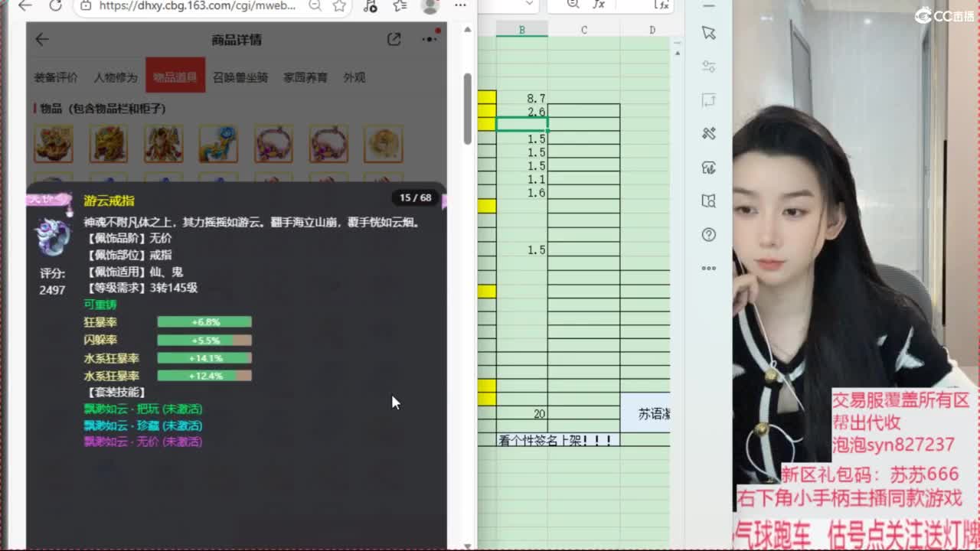Select the first item thumbnail in the 物品 row
Viewport: 980px width, 551px height.
54,143
